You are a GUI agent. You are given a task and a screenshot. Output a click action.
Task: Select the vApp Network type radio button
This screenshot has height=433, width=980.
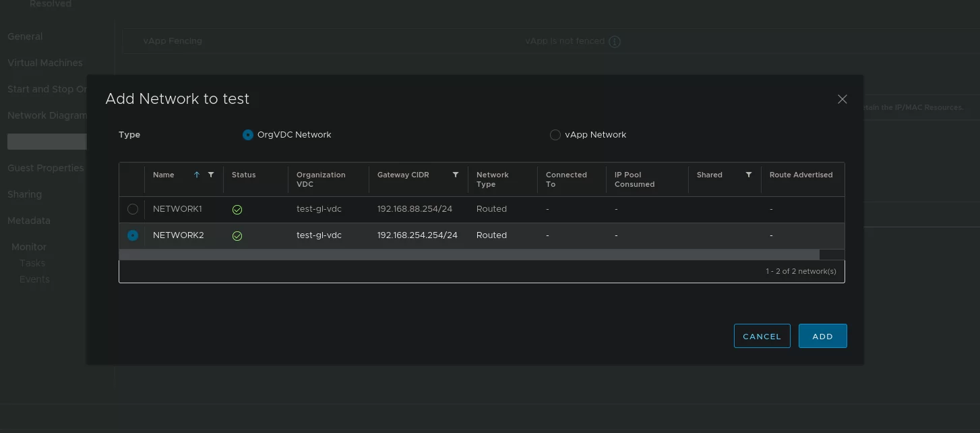tap(555, 135)
